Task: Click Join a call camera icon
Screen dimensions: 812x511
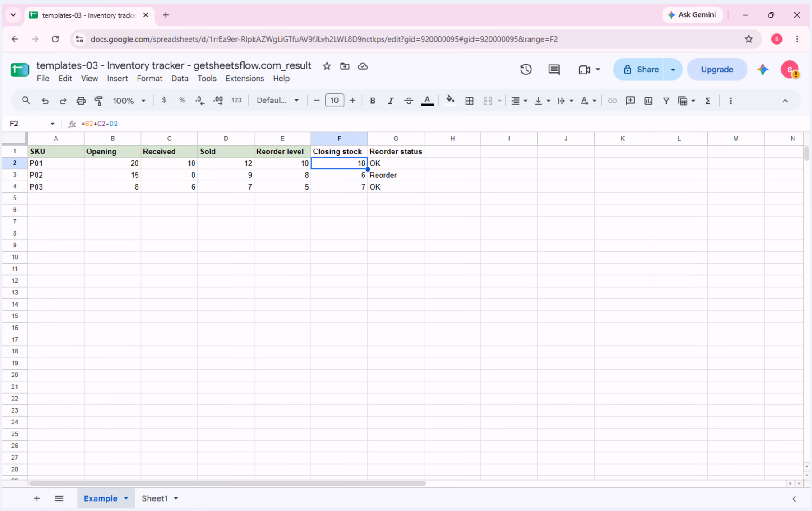Action: [x=585, y=70]
